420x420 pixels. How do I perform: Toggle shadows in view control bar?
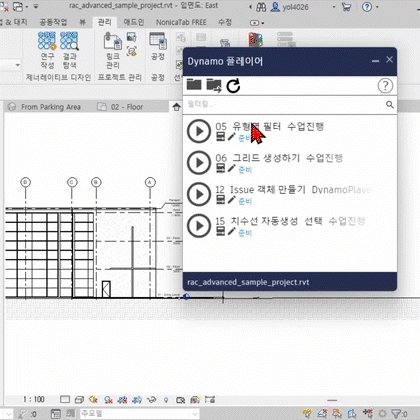point(108,399)
